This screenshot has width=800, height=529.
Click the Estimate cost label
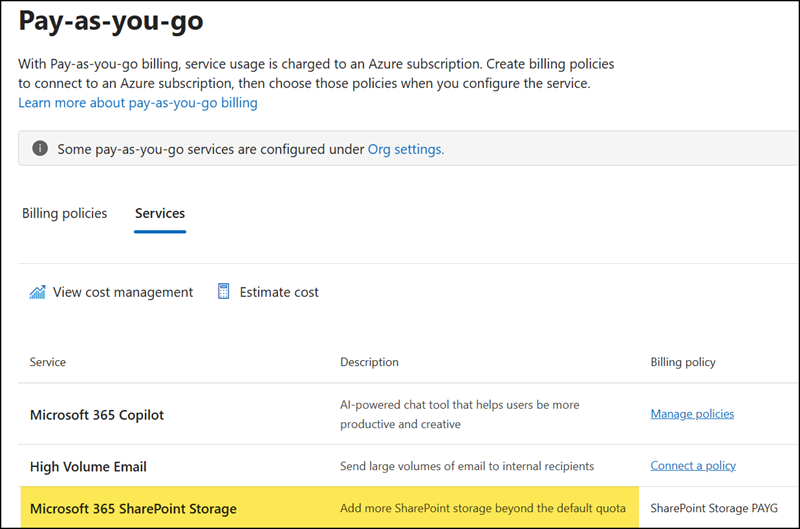(x=279, y=292)
